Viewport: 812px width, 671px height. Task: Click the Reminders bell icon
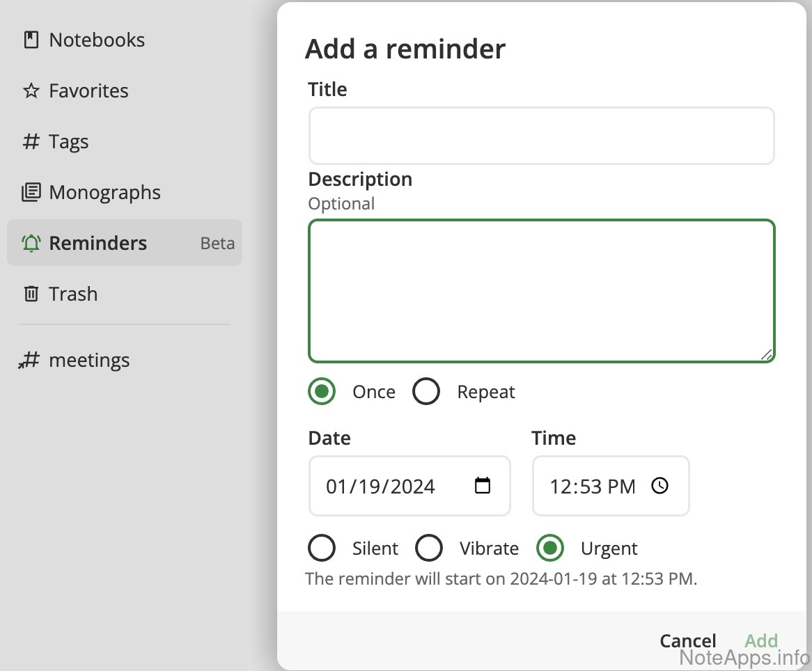click(x=31, y=244)
